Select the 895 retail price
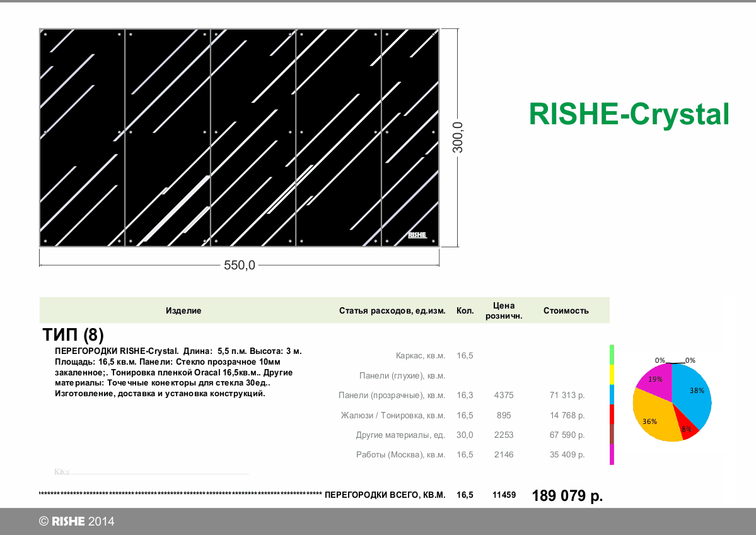 click(x=504, y=415)
